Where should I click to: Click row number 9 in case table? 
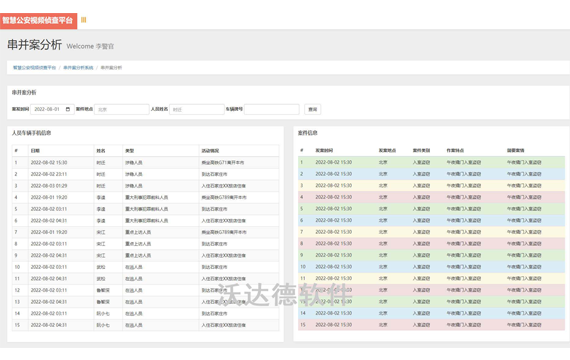pyautogui.click(x=301, y=255)
